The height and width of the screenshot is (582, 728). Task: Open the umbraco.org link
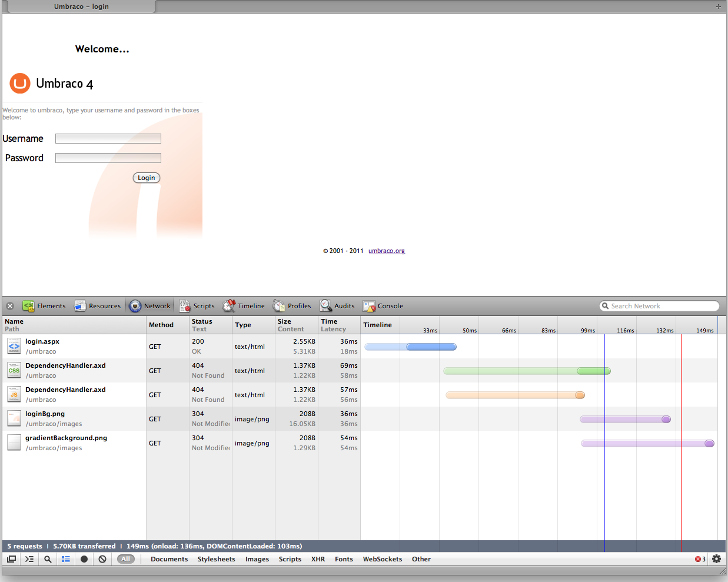pos(387,251)
